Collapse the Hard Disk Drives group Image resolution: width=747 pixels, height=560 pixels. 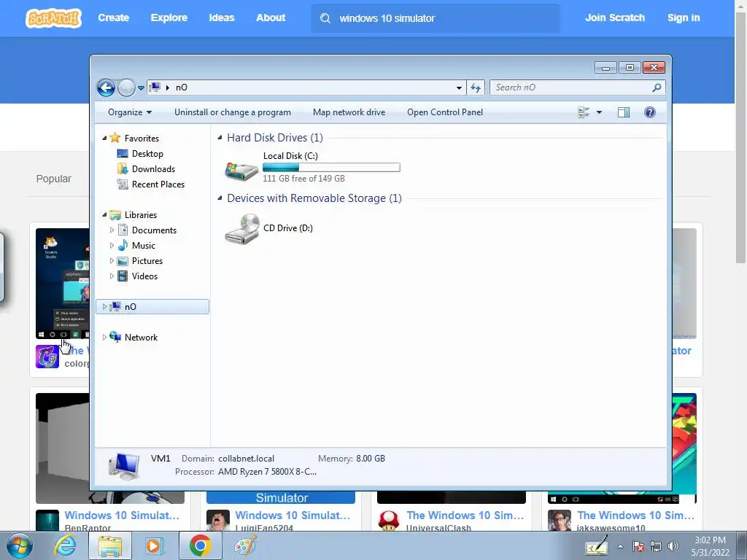(220, 138)
